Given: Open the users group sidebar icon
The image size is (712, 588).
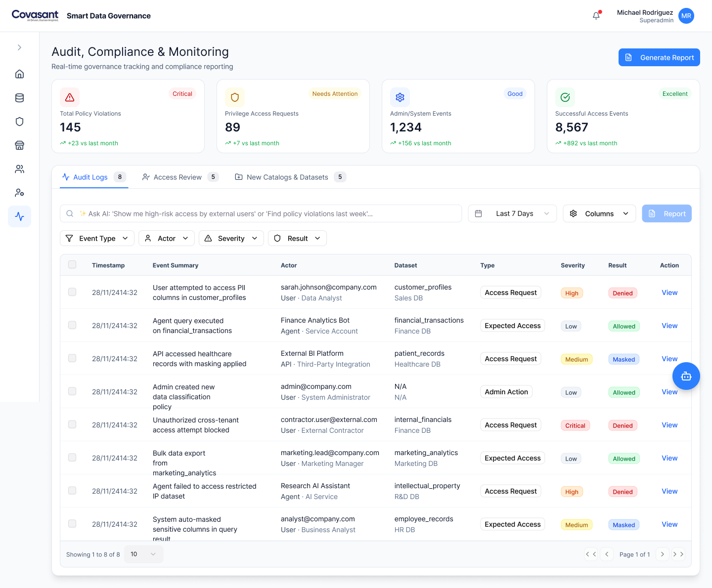Looking at the screenshot, I should coord(19,169).
